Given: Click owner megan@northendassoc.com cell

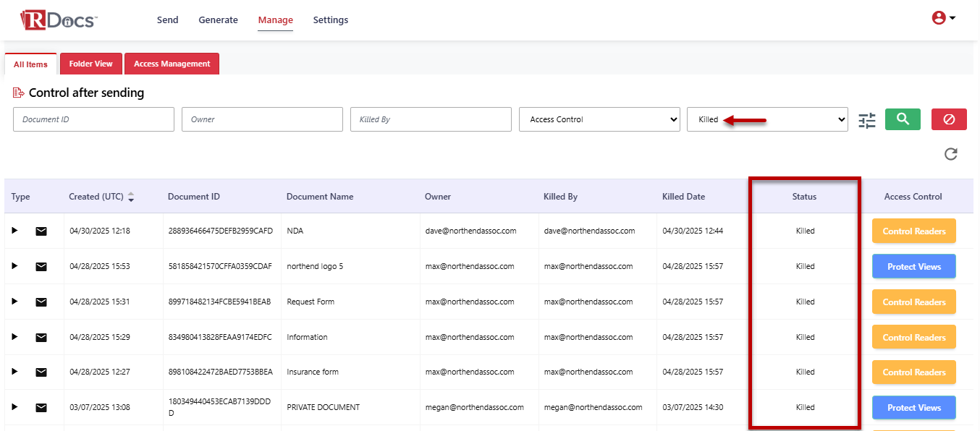Looking at the screenshot, I should (x=474, y=408).
